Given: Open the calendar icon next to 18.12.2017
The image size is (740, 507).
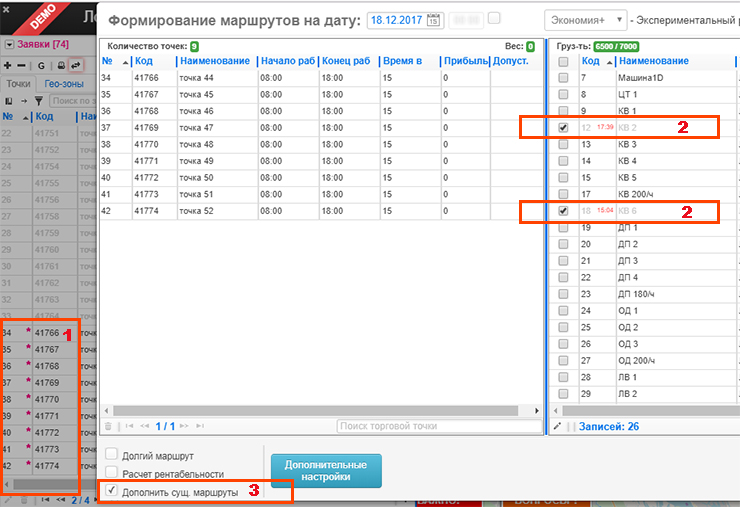Looking at the screenshot, I should 433,20.
